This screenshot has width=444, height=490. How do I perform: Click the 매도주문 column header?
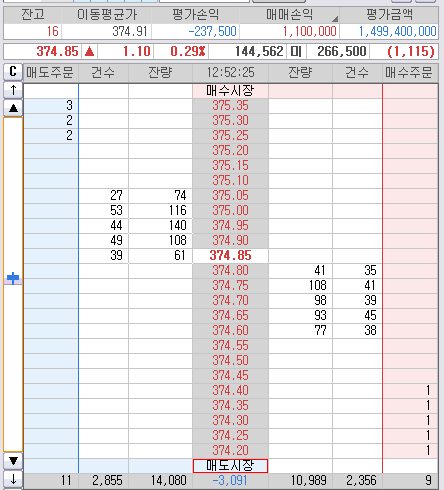(x=50, y=72)
